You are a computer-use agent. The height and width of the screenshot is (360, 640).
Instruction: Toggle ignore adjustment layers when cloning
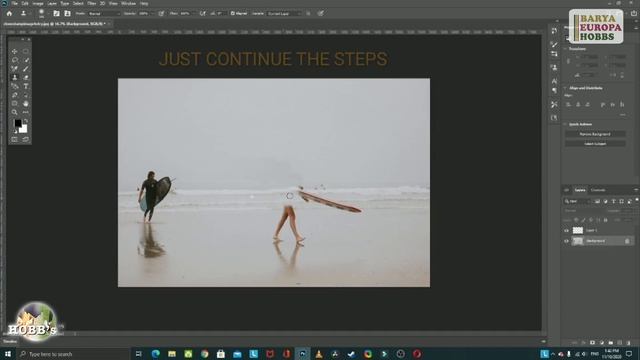(x=308, y=13)
